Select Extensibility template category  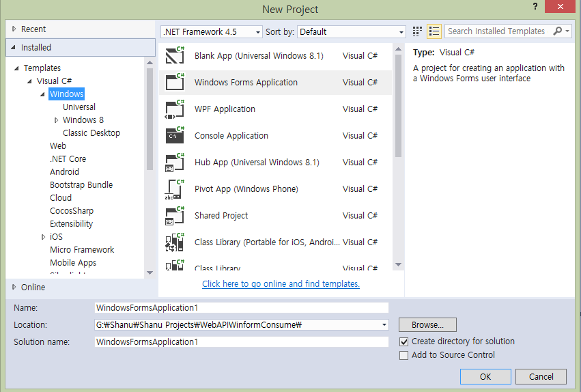pyautogui.click(x=71, y=224)
